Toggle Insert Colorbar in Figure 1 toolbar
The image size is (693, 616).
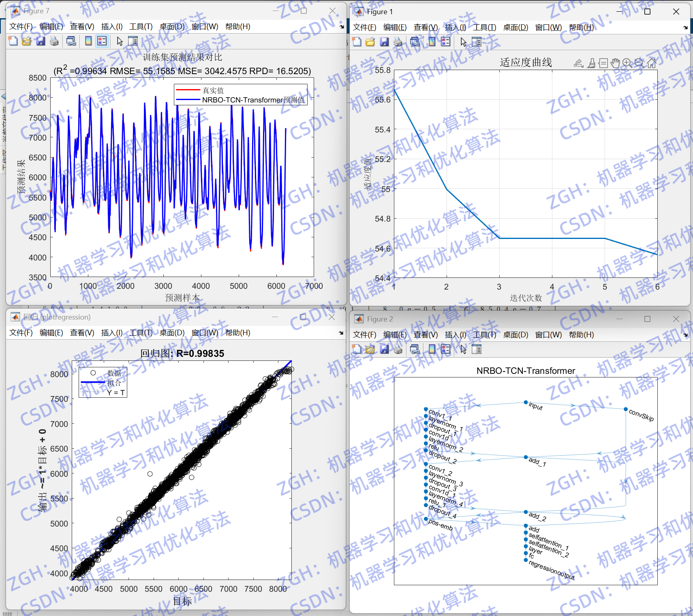[432, 42]
